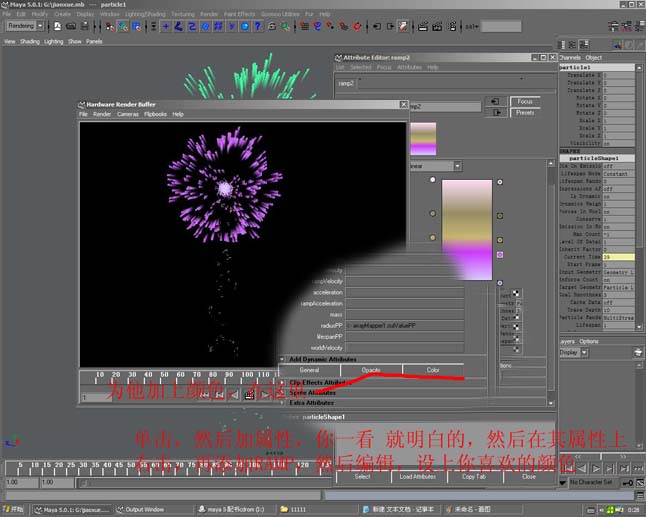Click the Color button under Add Dynamic Attributes
Viewport: 646px width, 517px height.
tap(433, 370)
